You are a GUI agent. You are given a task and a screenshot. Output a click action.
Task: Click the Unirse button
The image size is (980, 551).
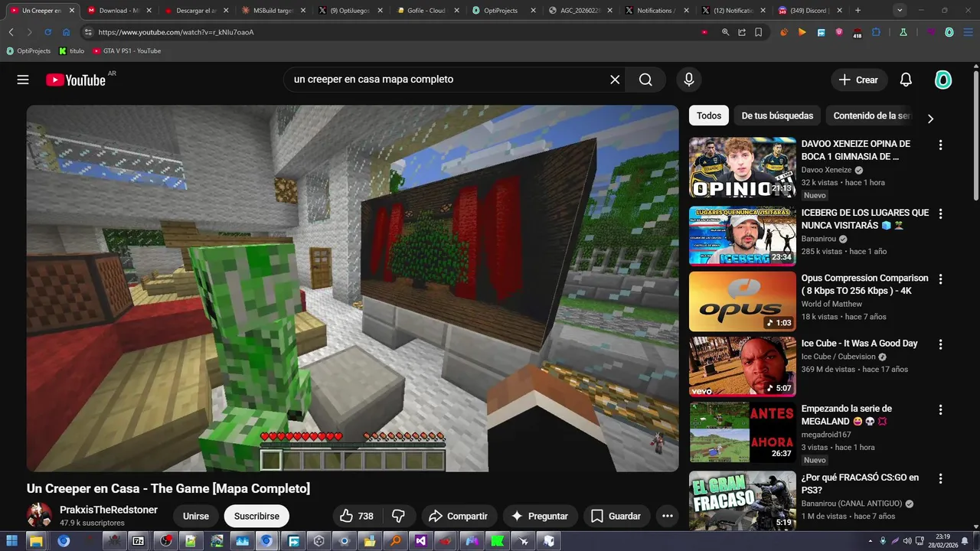195,516
